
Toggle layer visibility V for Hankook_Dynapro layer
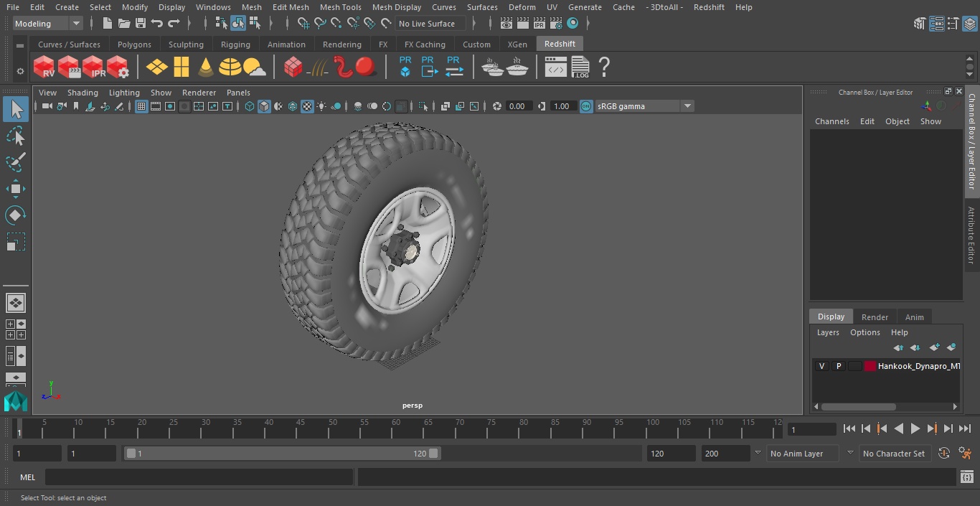pos(821,366)
